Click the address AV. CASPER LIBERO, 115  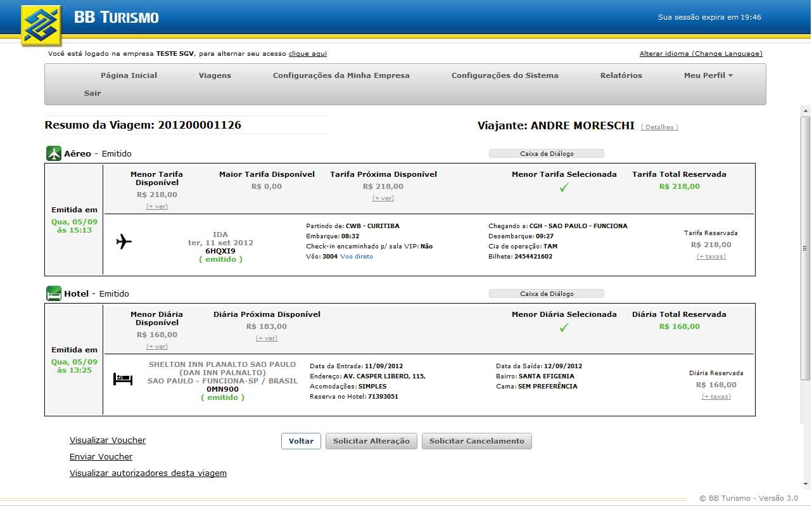(x=384, y=376)
